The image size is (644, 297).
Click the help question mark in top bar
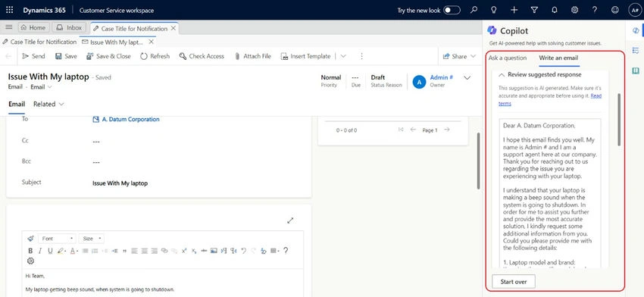595,10
